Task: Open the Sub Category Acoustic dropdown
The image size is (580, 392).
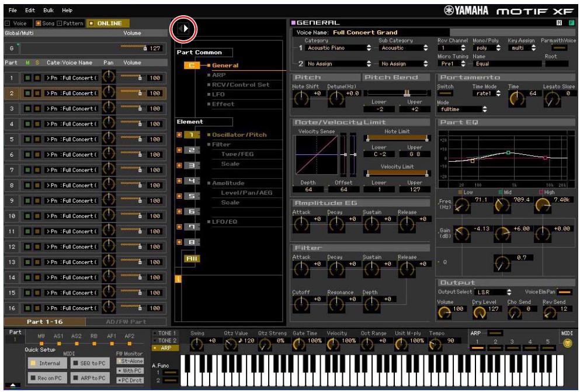Action: click(x=404, y=48)
